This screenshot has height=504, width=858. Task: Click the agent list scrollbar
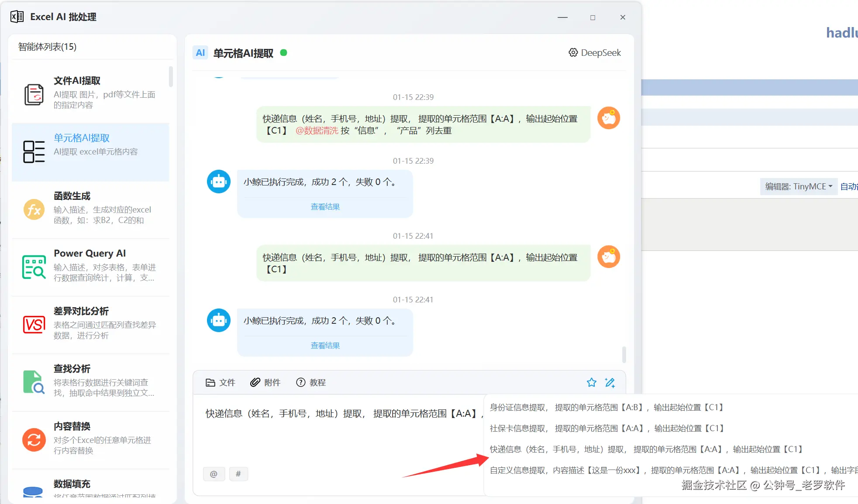(171, 77)
